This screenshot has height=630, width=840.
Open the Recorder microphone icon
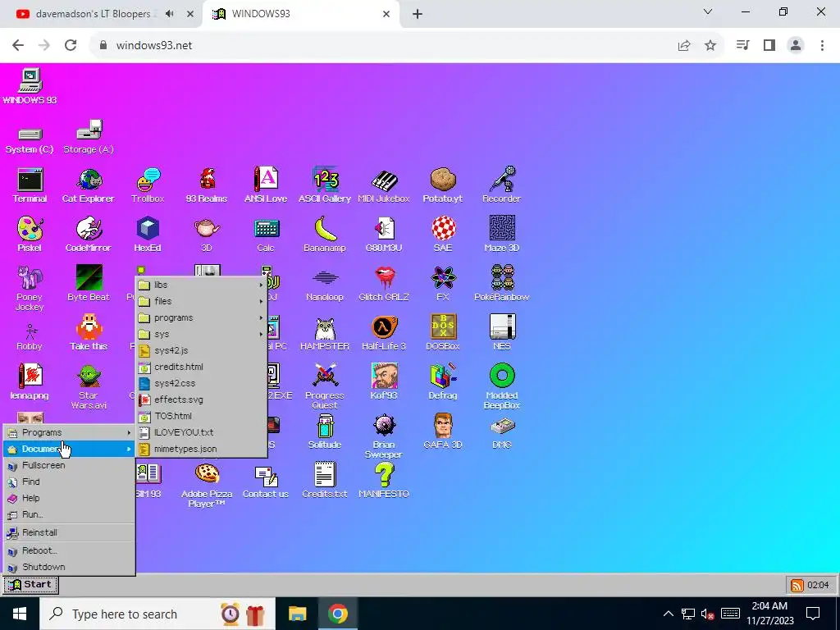(x=501, y=185)
